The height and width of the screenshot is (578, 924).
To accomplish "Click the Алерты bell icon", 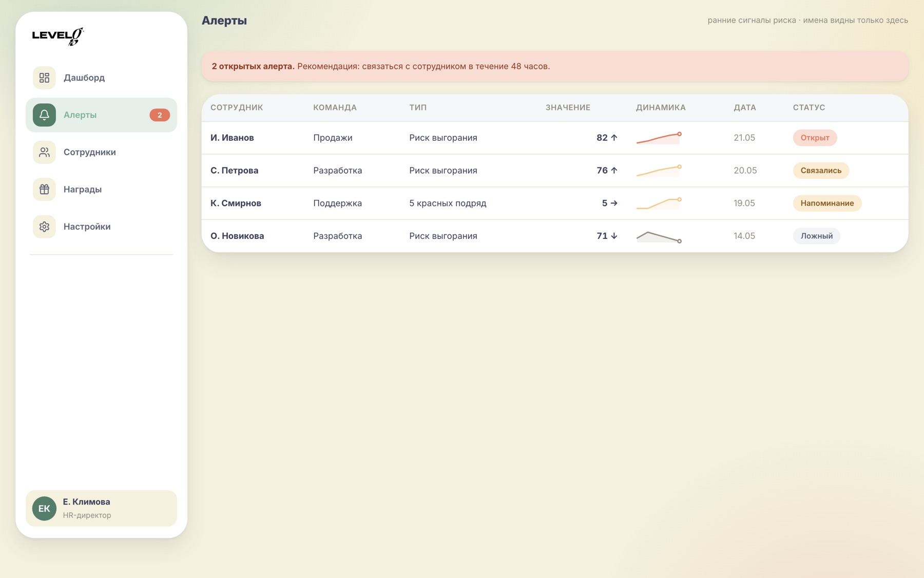I will pos(44,115).
